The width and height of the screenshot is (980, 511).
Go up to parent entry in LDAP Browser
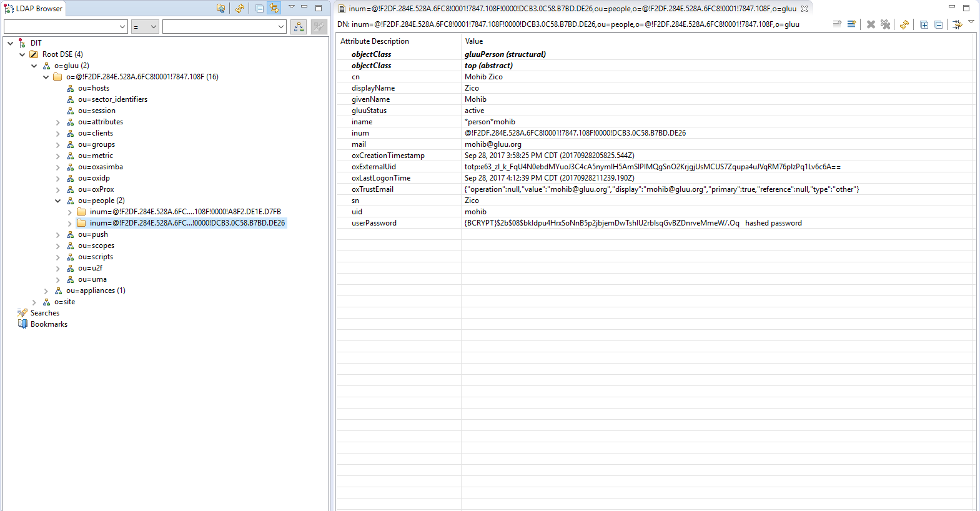(x=220, y=8)
